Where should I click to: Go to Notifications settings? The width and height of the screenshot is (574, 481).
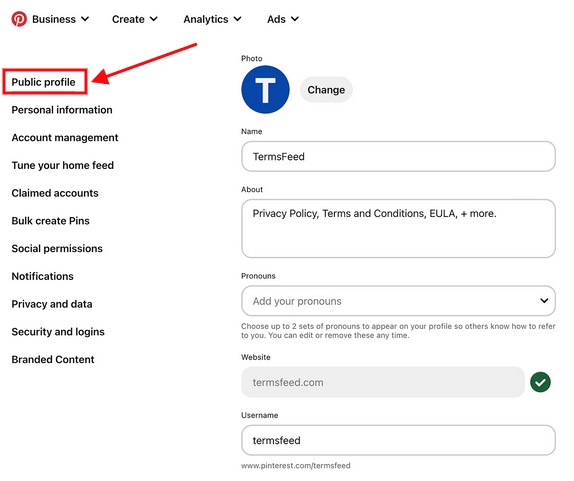tap(42, 276)
